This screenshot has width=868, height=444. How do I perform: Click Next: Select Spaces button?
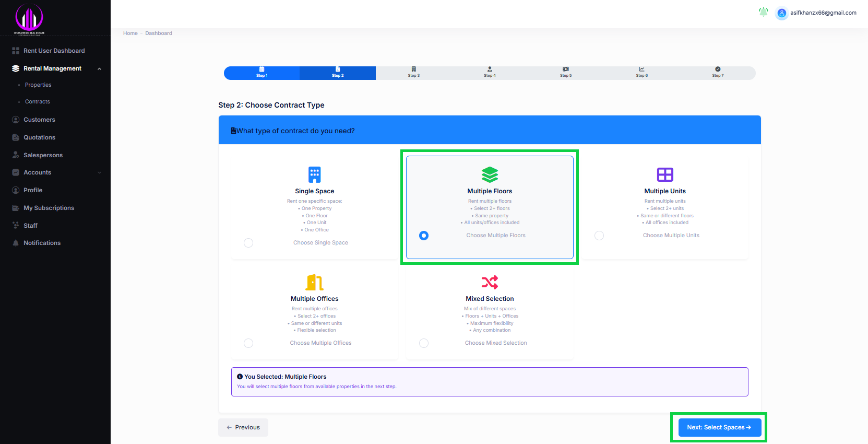pyautogui.click(x=719, y=427)
